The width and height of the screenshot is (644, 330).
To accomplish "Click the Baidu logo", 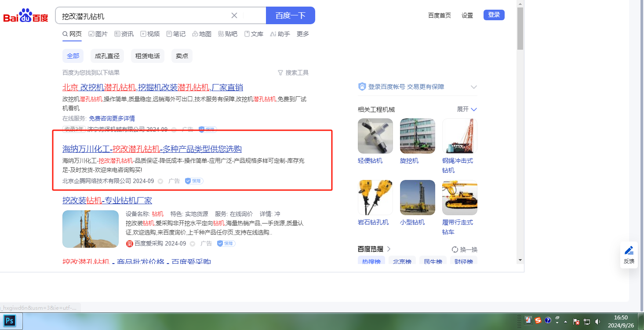I will [25, 16].
